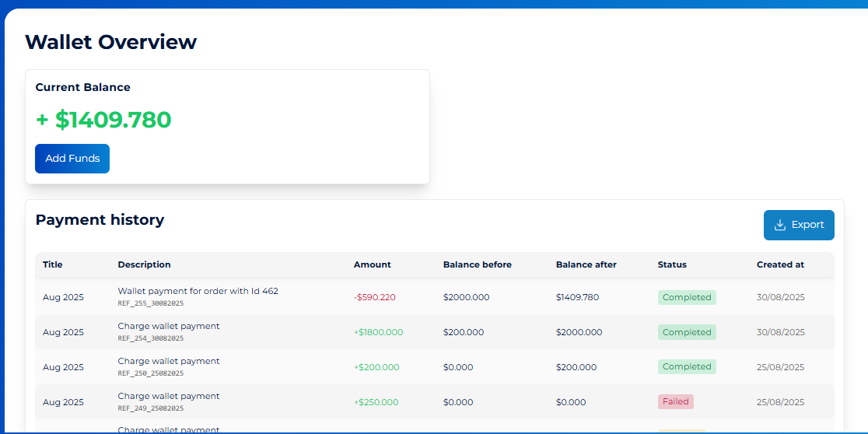Select the -$590.220 amount value
The width and height of the screenshot is (868, 434).
coord(374,297)
